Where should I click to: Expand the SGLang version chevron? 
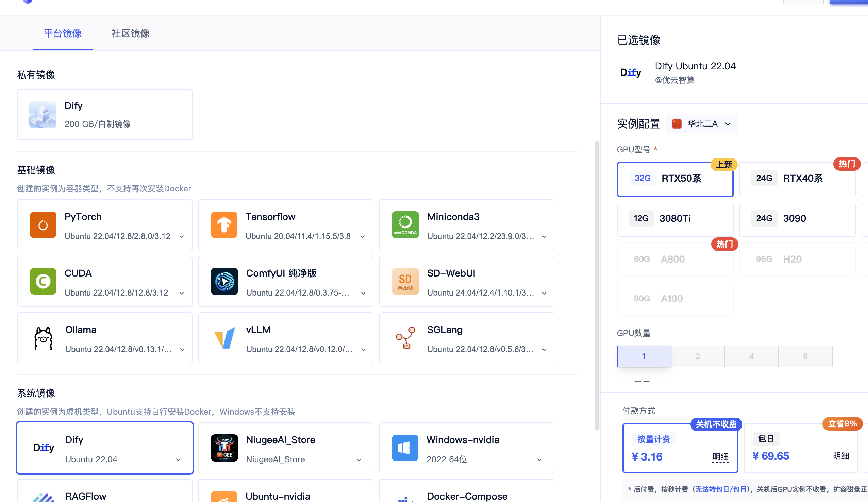click(x=544, y=350)
